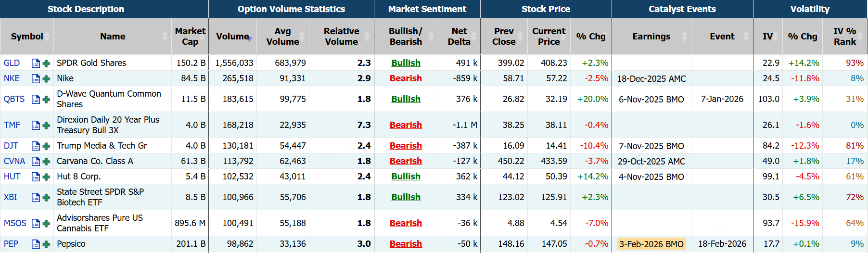Click the Bearish link for Nike
This screenshot has height=253, width=868.
(406, 78)
